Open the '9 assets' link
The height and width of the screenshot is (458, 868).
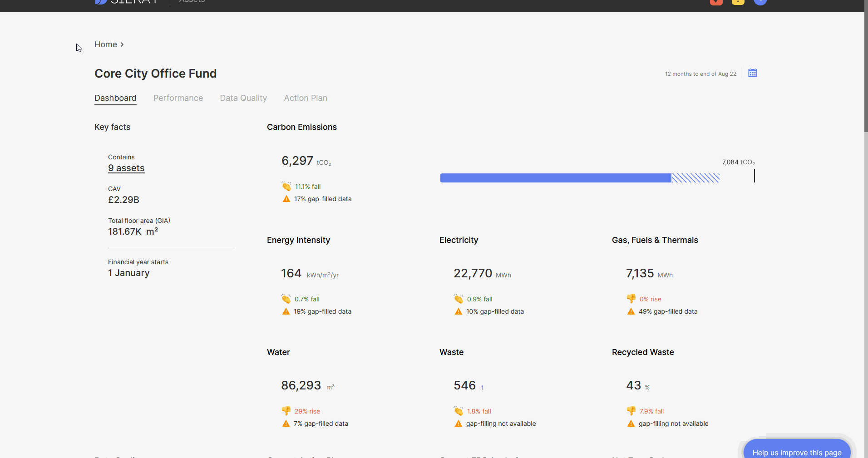126,168
